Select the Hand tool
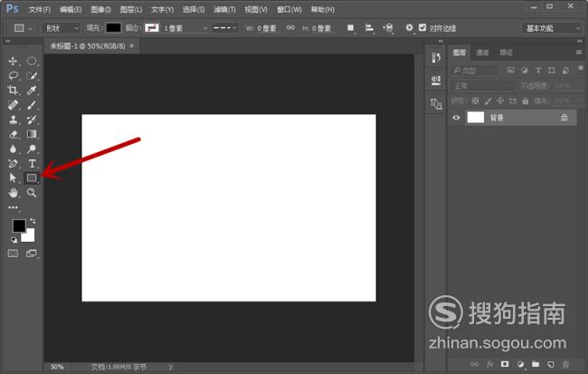 coord(13,193)
